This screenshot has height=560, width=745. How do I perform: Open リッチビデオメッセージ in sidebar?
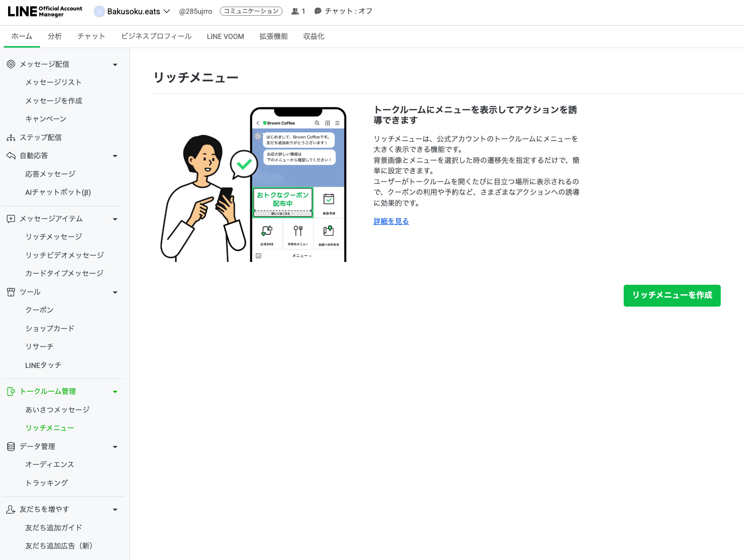pos(65,255)
